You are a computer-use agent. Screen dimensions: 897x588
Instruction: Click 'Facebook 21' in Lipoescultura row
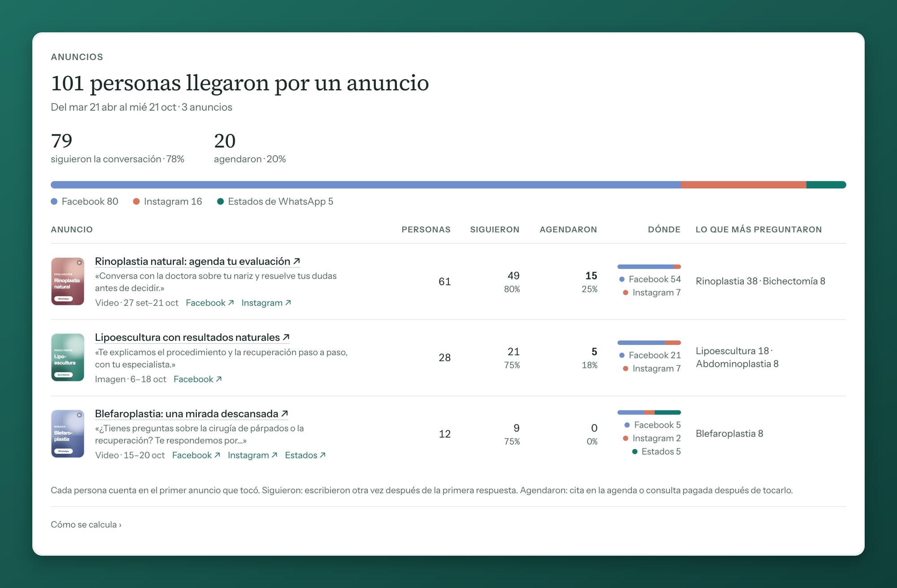[650, 355]
